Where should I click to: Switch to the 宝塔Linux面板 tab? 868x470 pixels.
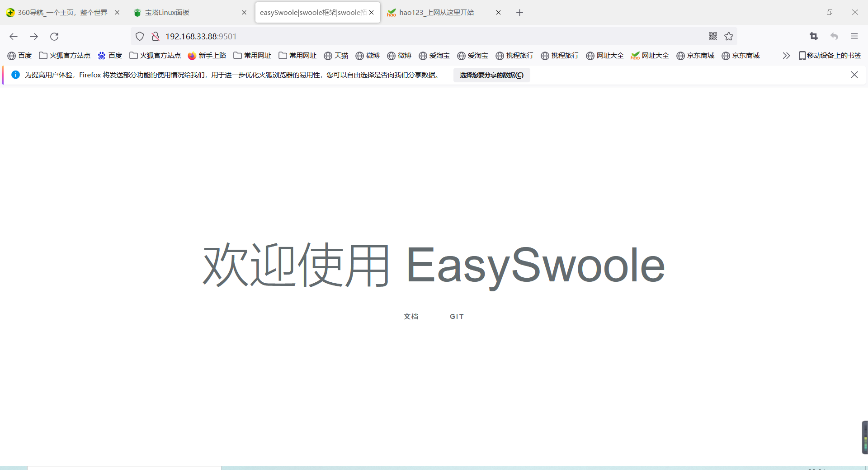190,13
